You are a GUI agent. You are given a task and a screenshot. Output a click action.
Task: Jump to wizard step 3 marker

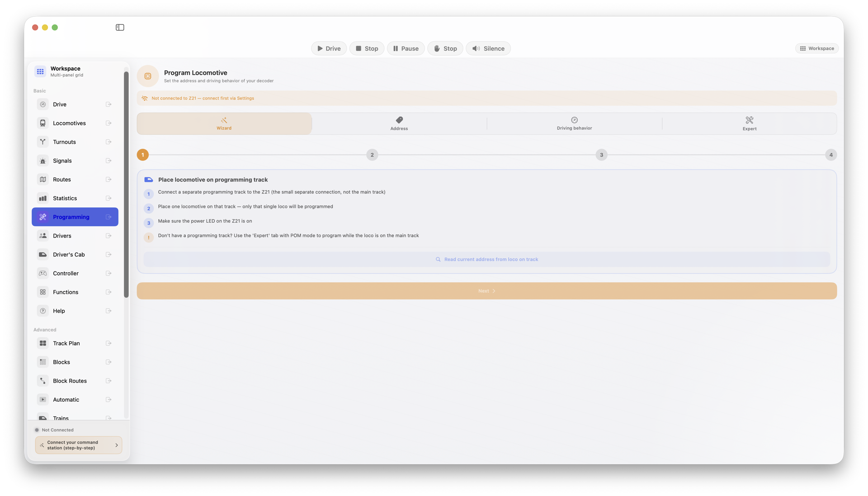601,155
